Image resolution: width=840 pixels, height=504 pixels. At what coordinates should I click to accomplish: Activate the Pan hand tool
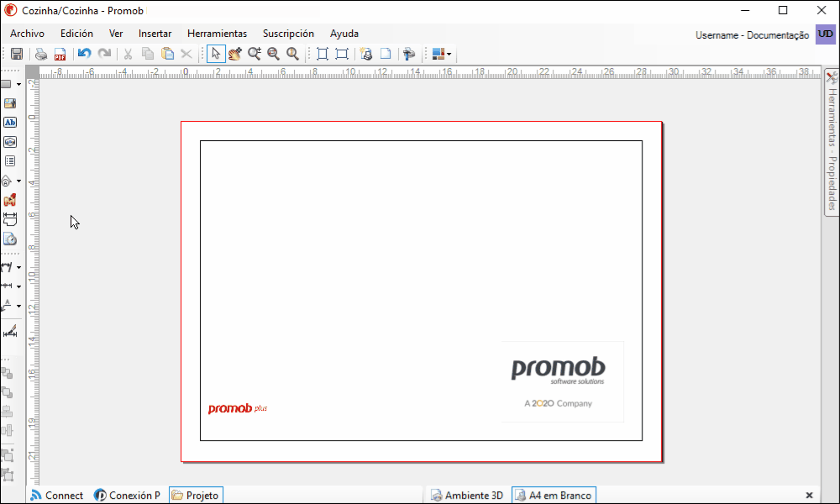point(235,54)
